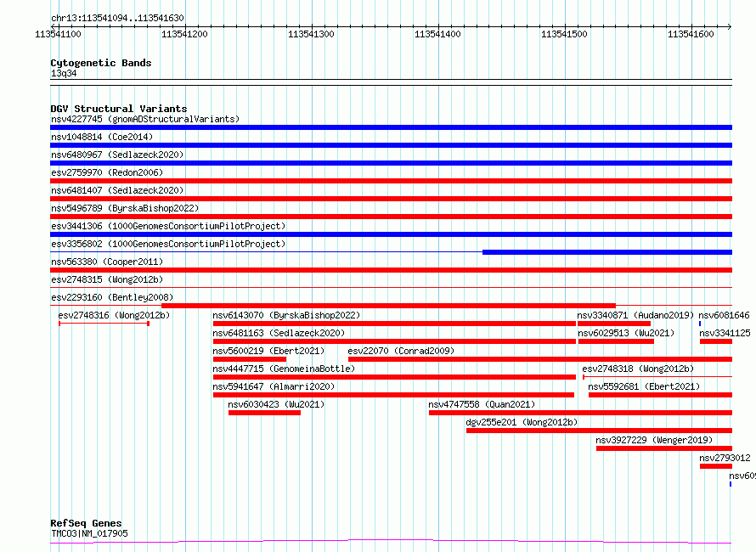The image size is (756, 552).
Task: Open nsv6030423 (Wu2021) label
Action: point(276,404)
